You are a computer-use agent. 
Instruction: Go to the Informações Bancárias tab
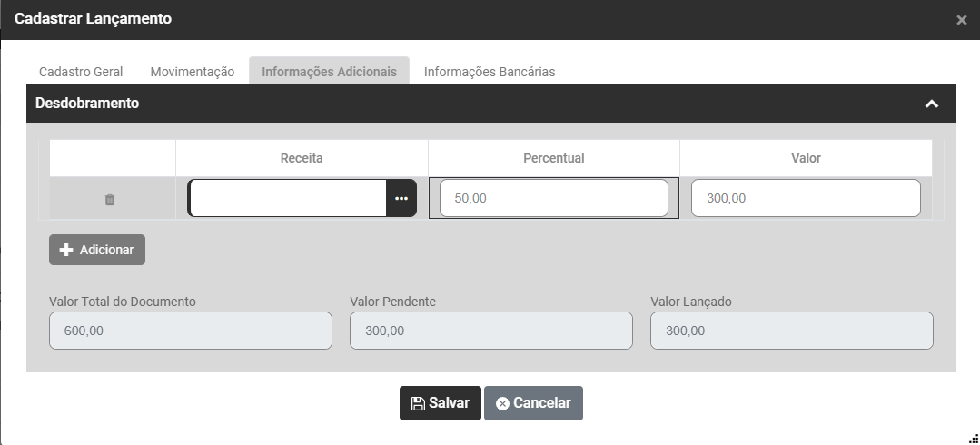pyautogui.click(x=490, y=72)
